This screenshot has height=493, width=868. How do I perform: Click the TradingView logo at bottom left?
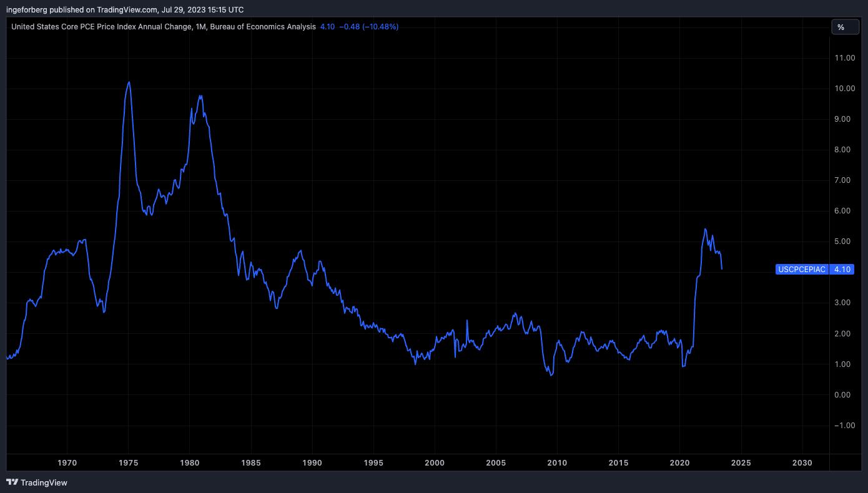[37, 482]
